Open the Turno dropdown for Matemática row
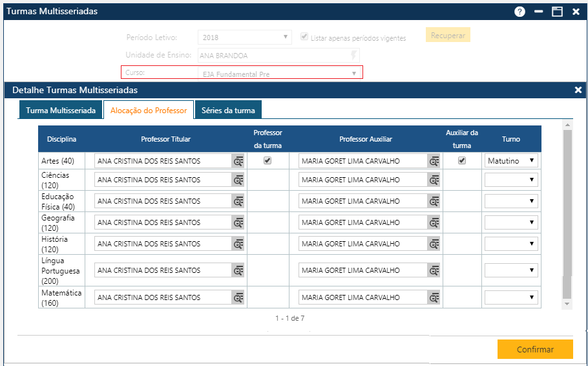The image size is (588, 366). tap(512, 297)
